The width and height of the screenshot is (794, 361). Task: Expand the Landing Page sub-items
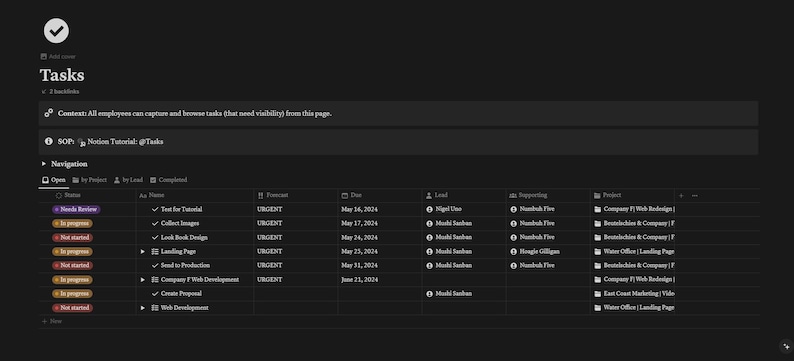tap(143, 252)
